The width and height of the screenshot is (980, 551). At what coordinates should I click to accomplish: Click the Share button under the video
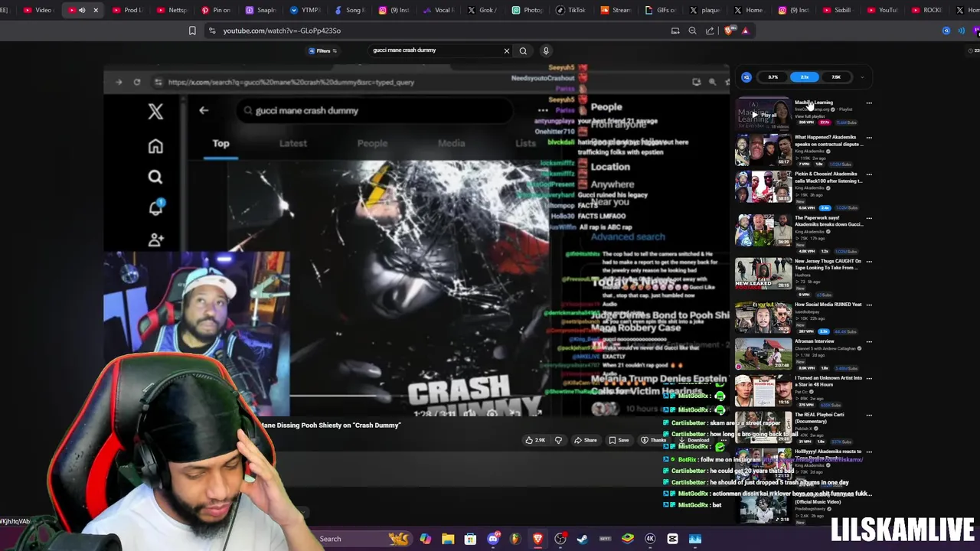pyautogui.click(x=586, y=440)
